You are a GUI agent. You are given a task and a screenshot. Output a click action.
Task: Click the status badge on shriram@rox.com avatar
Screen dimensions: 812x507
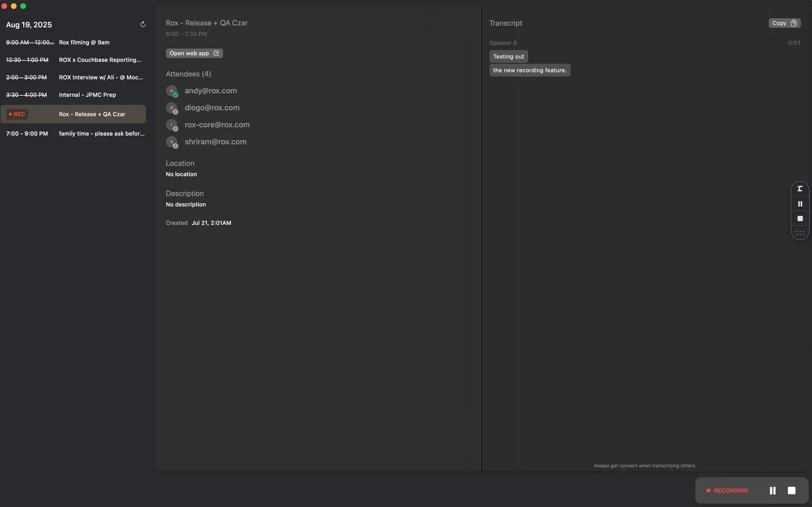click(176, 146)
